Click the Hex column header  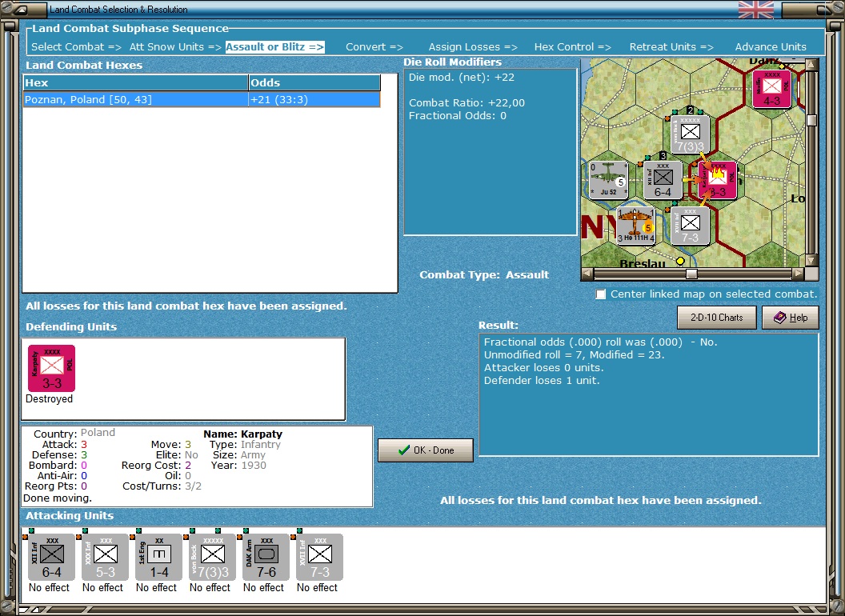pos(135,82)
